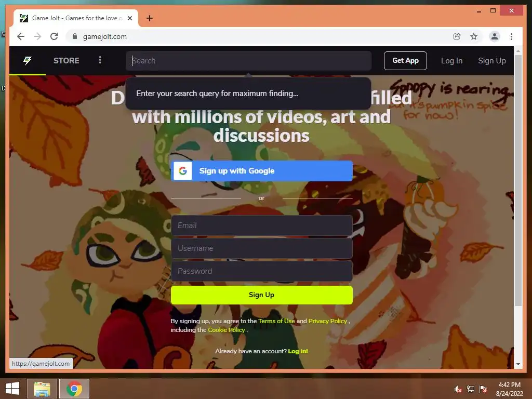
Task: Minimize the Chrome window
Action: point(478,11)
